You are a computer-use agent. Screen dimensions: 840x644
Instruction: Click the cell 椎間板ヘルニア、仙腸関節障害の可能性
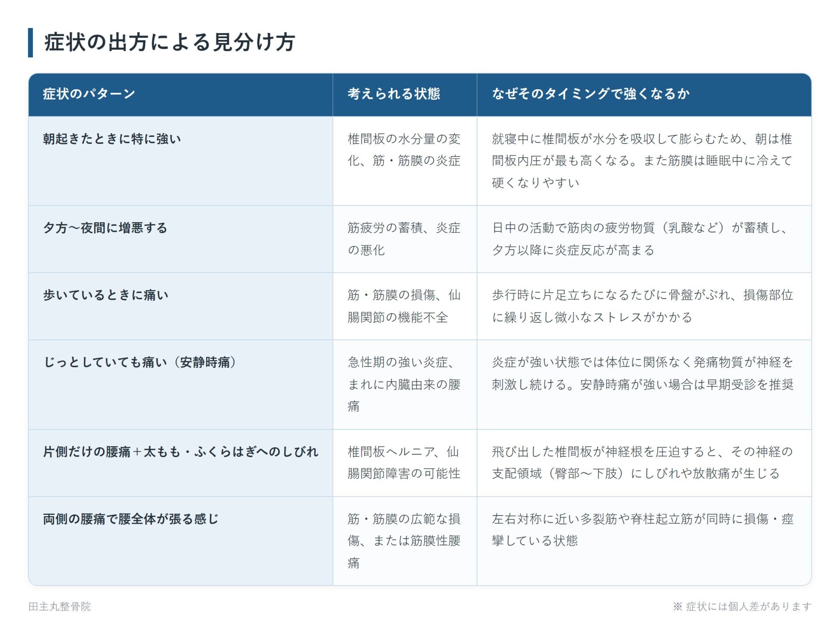tap(404, 462)
